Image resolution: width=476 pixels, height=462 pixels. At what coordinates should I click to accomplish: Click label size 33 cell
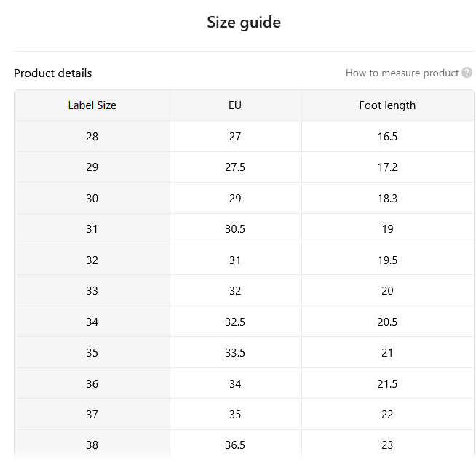[92, 291]
